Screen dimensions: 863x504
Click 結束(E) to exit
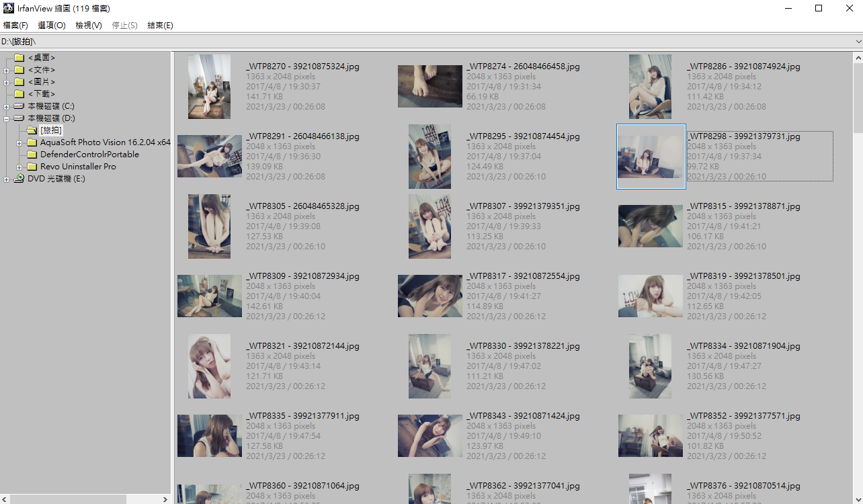(x=161, y=25)
